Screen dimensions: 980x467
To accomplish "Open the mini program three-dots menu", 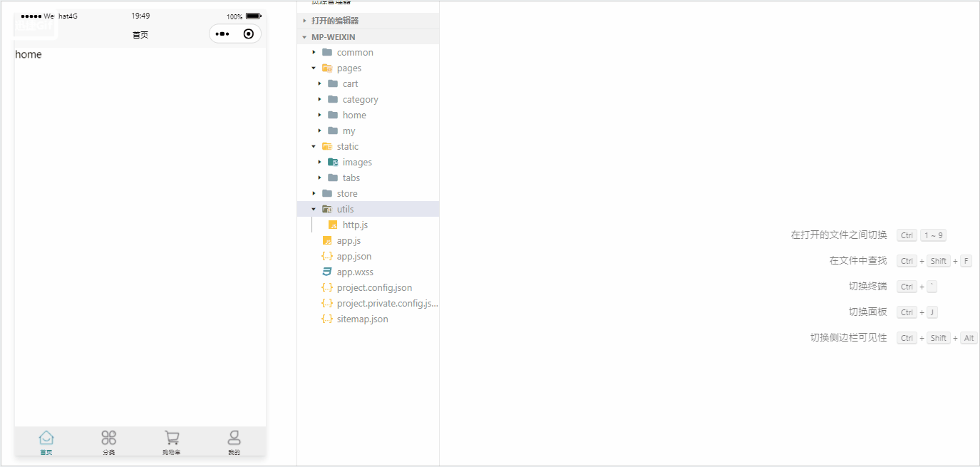I will pyautogui.click(x=222, y=34).
